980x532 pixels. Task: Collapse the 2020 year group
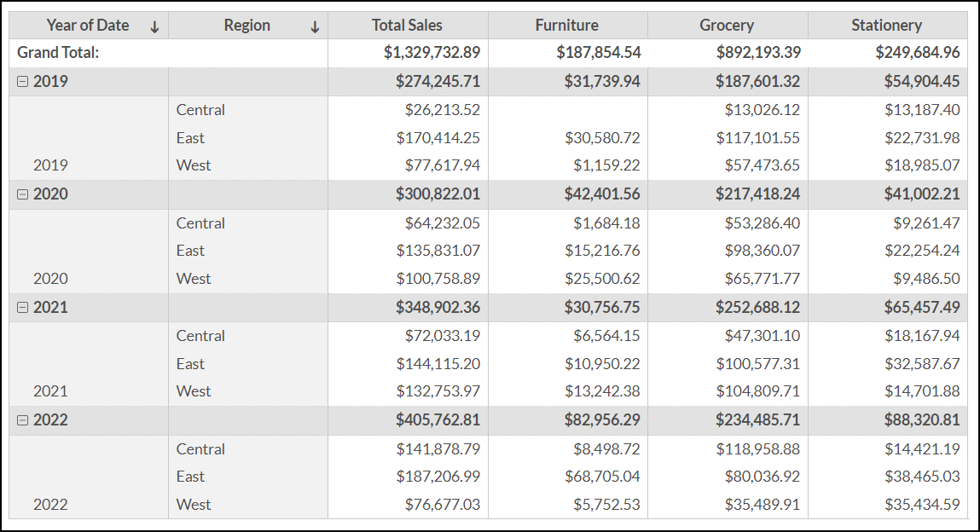pyautogui.click(x=23, y=194)
